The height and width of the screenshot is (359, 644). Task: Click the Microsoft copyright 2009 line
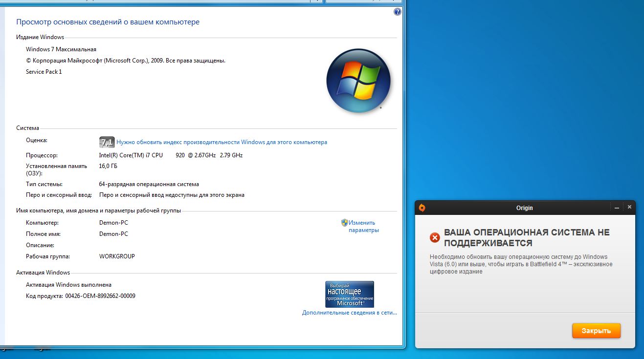pos(126,61)
